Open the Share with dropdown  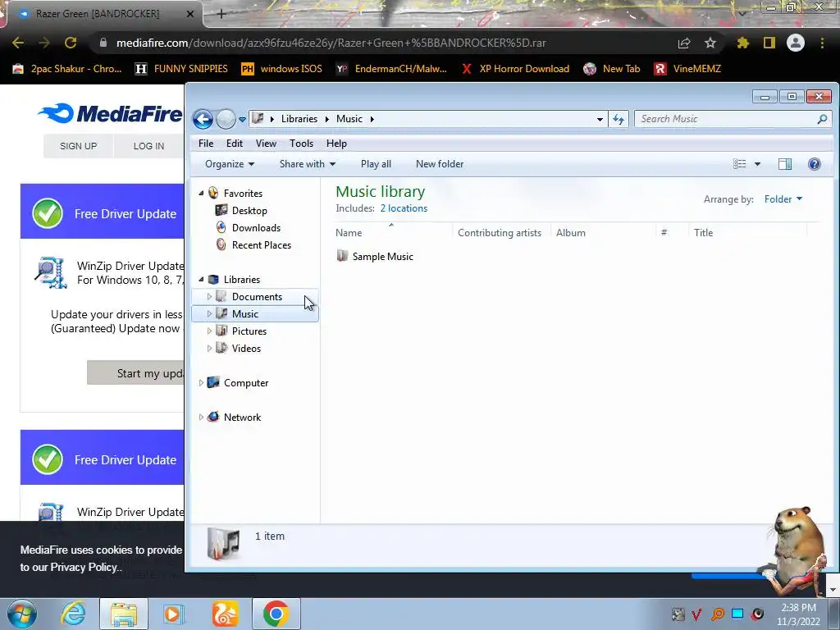(x=307, y=164)
